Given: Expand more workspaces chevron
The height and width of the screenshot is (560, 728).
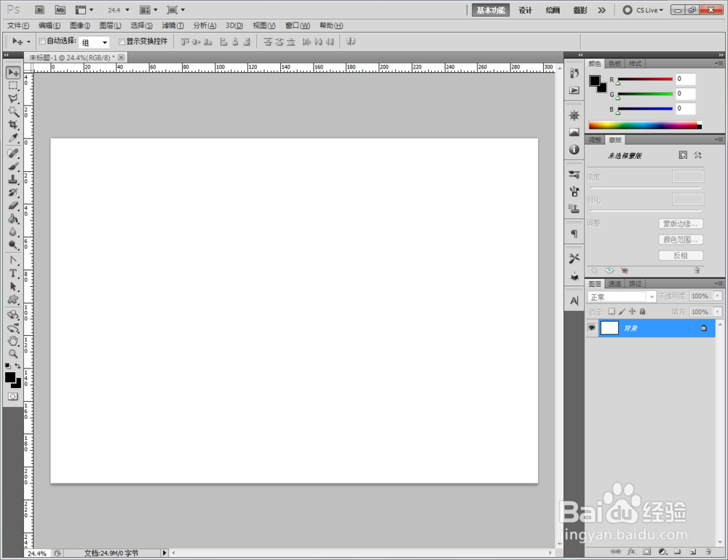Looking at the screenshot, I should [x=602, y=10].
